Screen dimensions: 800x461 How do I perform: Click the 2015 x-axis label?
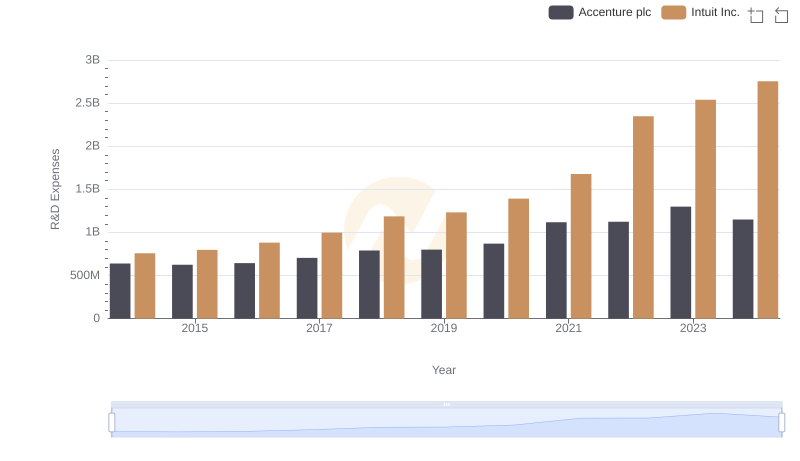[x=194, y=328]
